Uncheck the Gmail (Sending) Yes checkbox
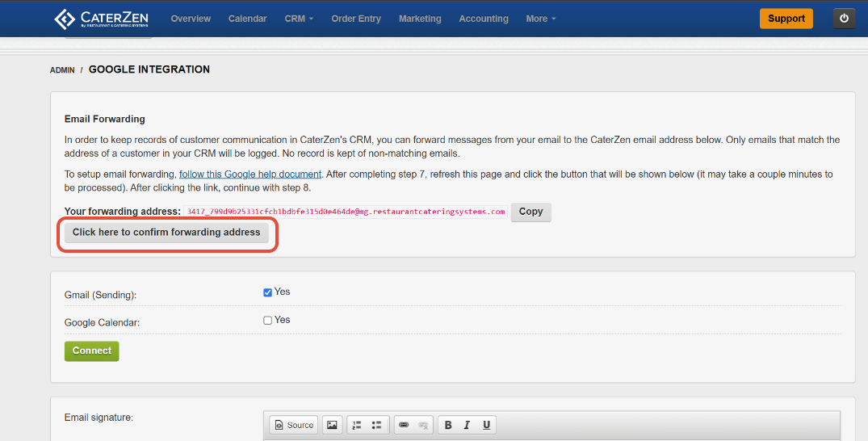Screen dimensions: 868x441 267,292
